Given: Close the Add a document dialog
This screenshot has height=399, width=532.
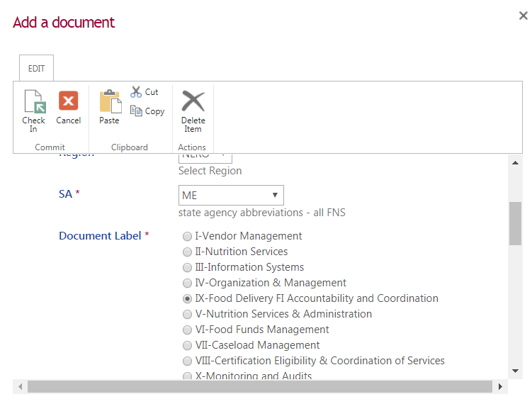Looking at the screenshot, I should [523, 16].
